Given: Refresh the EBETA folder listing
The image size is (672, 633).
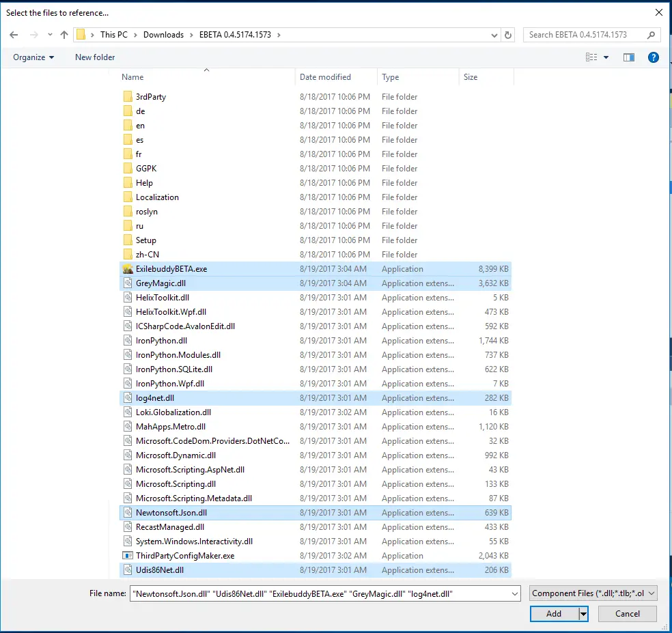Looking at the screenshot, I should pos(508,35).
